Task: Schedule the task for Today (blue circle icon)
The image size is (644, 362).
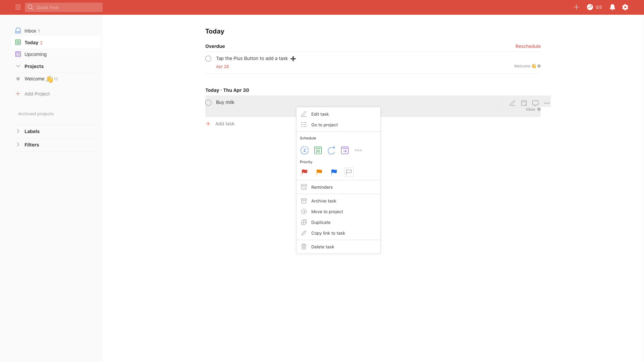Action: coord(304,150)
